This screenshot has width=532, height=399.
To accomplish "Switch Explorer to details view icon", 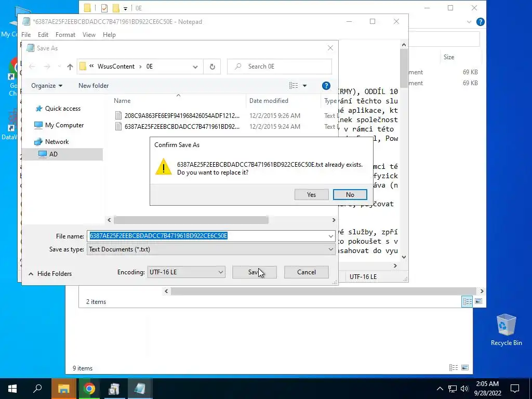I will click(x=467, y=301).
